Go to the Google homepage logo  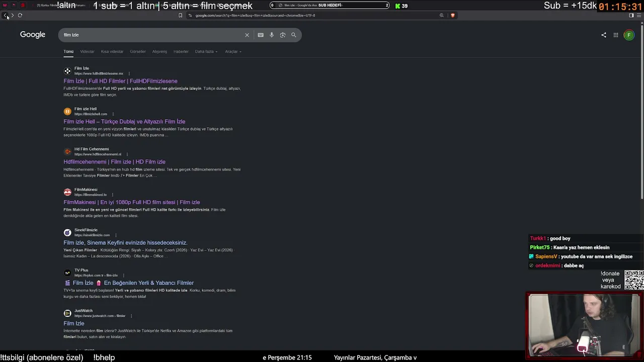click(33, 35)
